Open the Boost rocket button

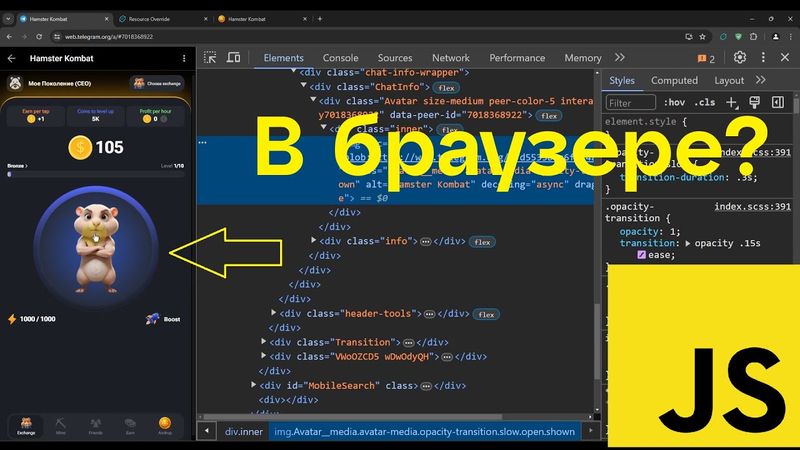pos(163,319)
